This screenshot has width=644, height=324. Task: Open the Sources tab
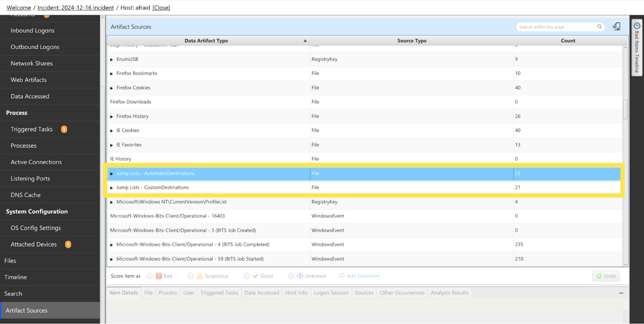[x=364, y=293]
